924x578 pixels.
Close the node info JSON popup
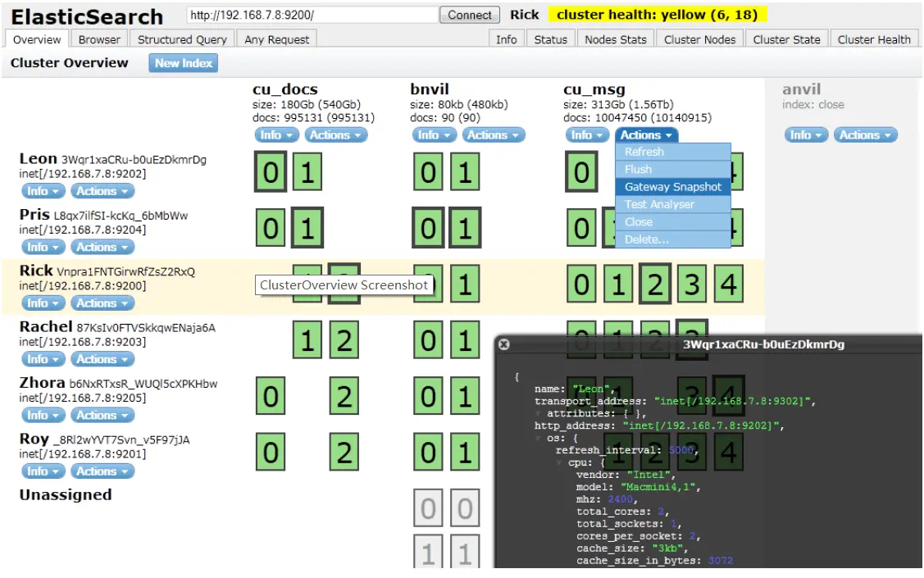504,344
